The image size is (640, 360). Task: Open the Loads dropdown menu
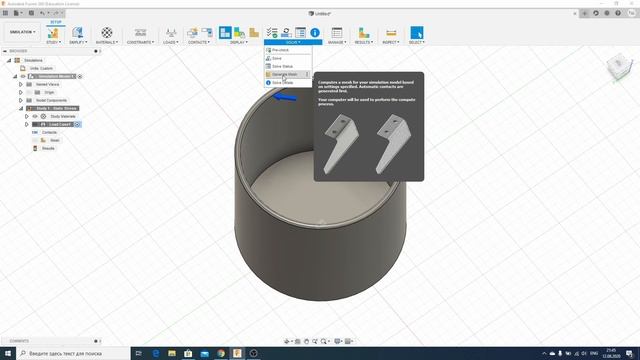171,42
